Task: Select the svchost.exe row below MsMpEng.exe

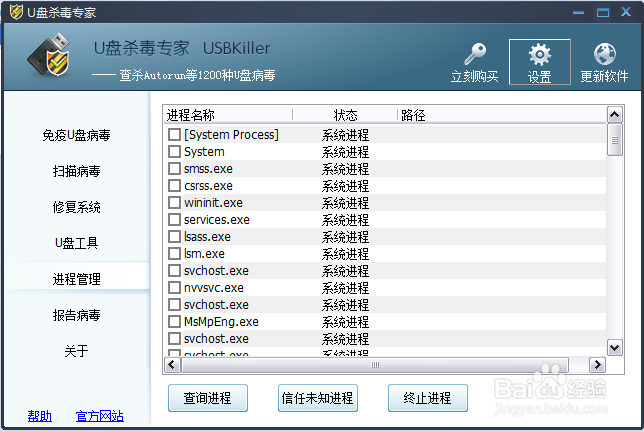Action: click(385, 339)
